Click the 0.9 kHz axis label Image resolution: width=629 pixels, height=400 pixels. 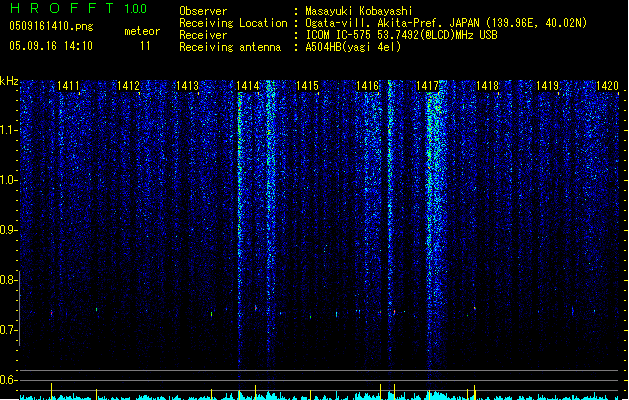tap(8, 230)
